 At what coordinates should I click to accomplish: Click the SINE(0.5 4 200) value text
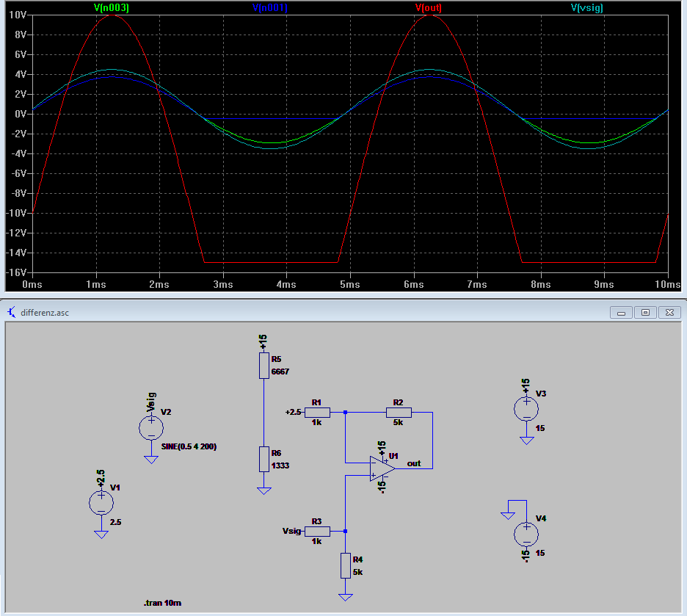(189, 446)
